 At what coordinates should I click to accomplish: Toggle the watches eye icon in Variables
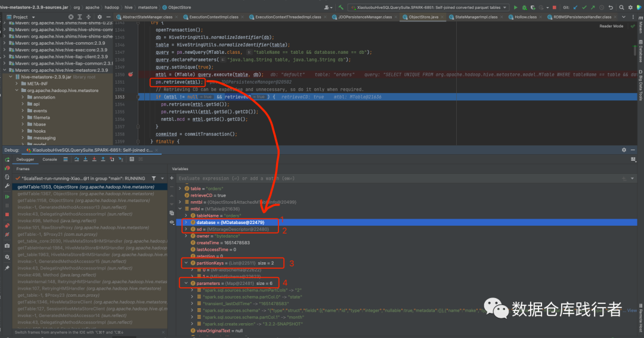(172, 223)
